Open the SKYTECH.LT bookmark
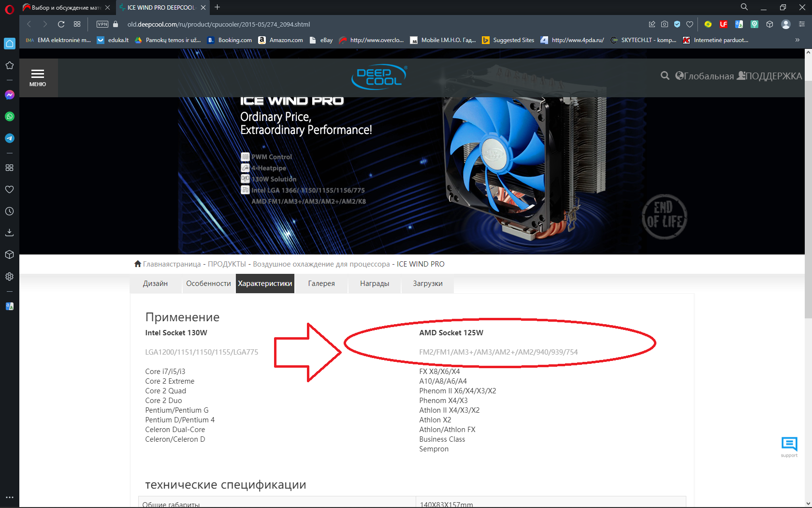The image size is (812, 508). 643,40
